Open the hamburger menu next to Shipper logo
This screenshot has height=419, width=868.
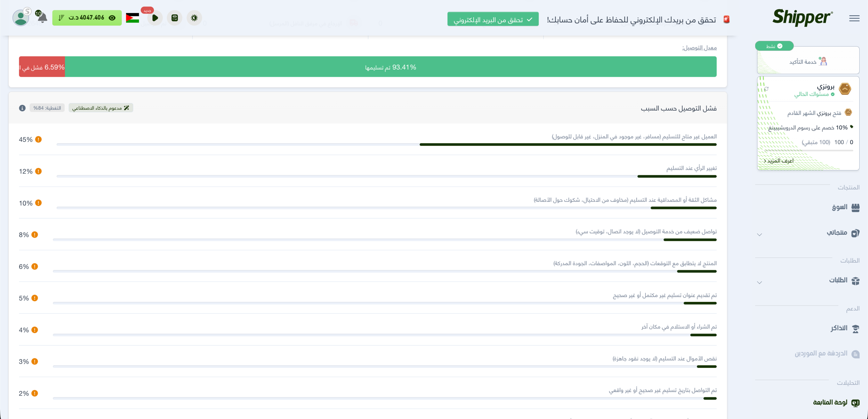coord(854,18)
